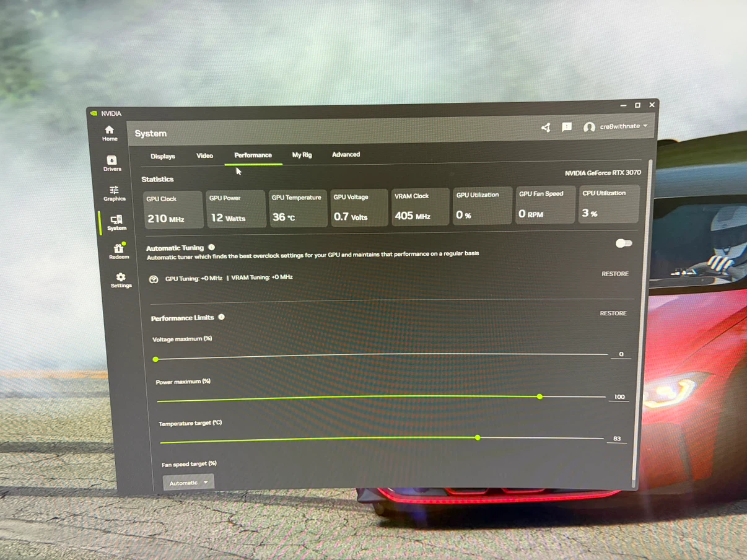Click the 'VRAM Tuning: +0 MHz' text
The width and height of the screenshot is (747, 560).
click(262, 277)
